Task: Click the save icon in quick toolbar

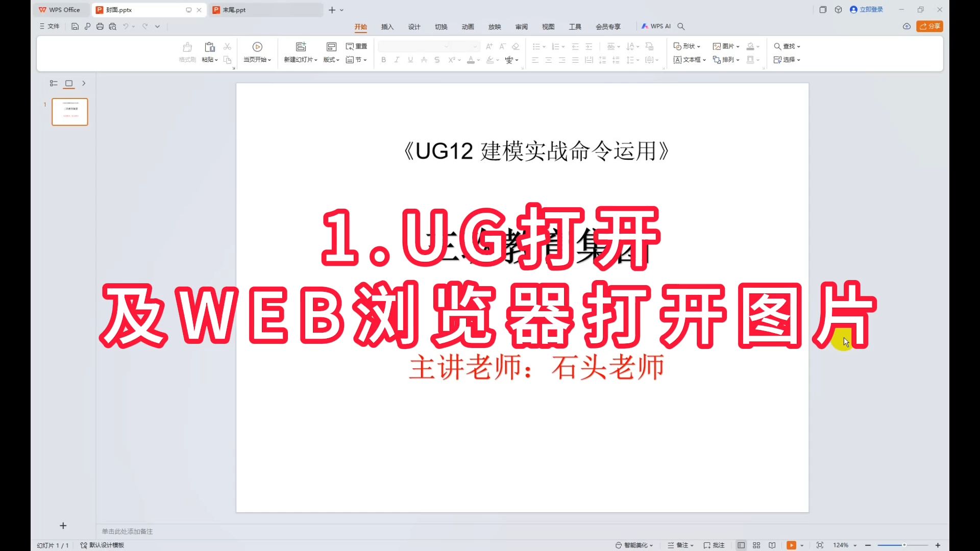Action: coord(75,27)
